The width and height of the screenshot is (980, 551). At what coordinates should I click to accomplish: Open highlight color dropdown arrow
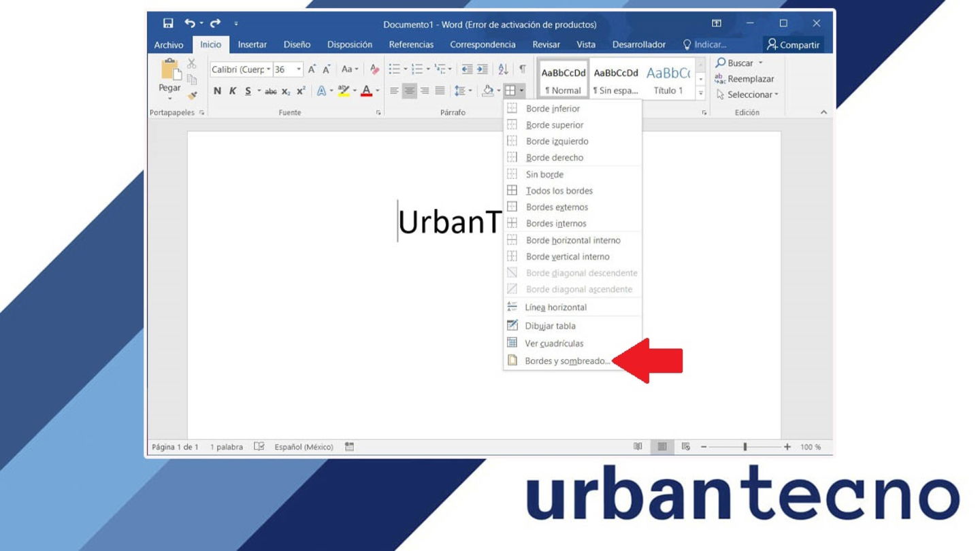point(355,91)
